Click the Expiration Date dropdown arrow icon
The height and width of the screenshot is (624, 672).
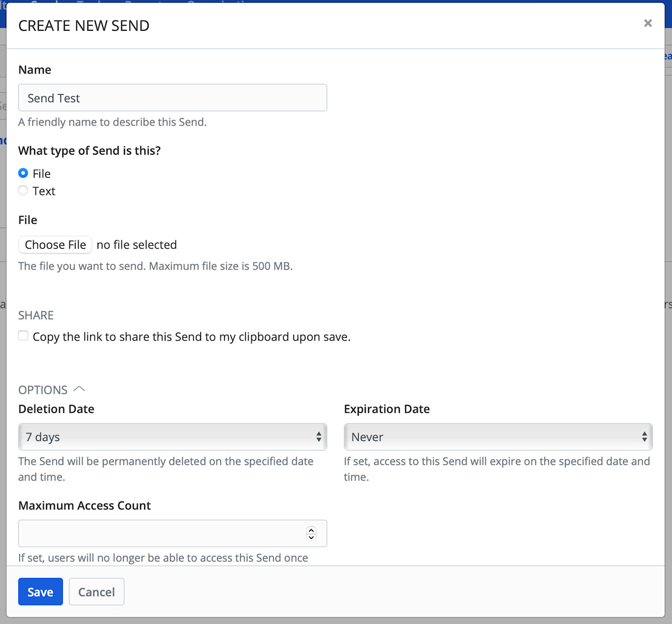[x=645, y=437]
